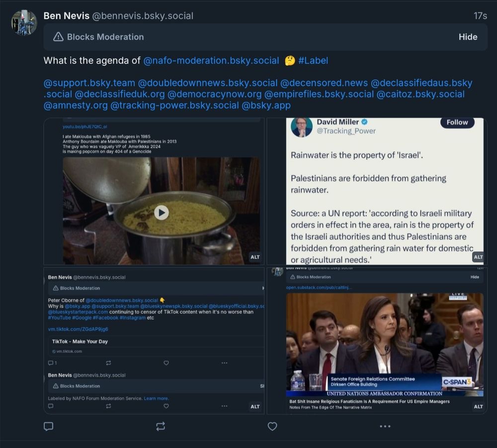Open @decensored.news mention
The height and width of the screenshot is (448, 497).
[x=324, y=82]
